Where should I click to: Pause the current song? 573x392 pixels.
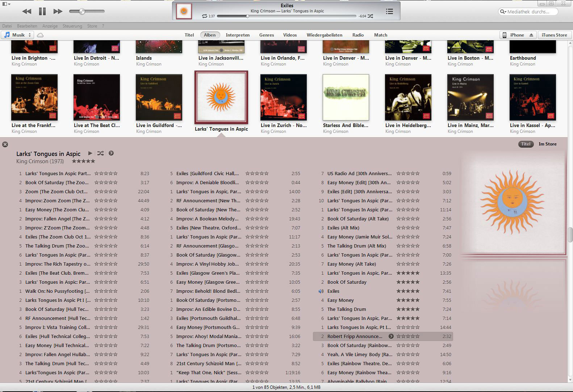click(x=42, y=12)
